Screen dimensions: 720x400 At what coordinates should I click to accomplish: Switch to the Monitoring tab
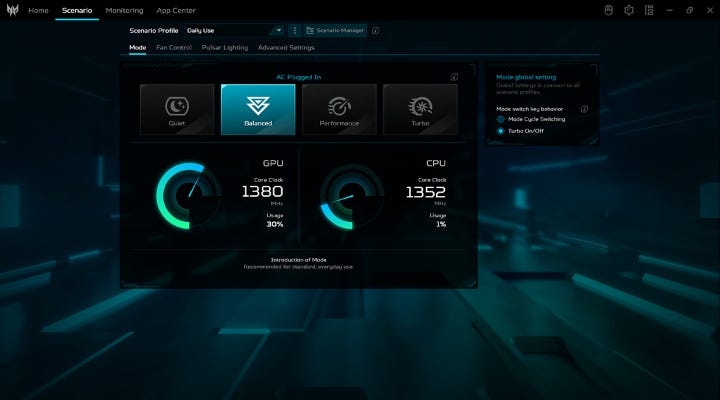124,10
